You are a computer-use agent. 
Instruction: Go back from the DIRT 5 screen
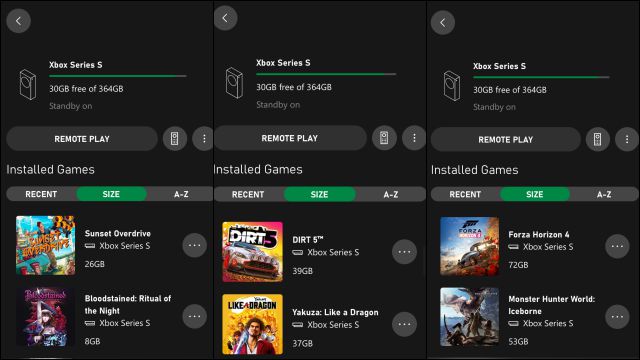coord(225,18)
